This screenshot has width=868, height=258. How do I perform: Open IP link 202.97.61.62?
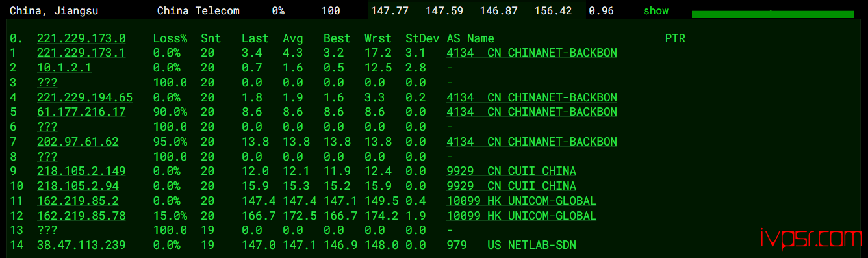(78, 142)
